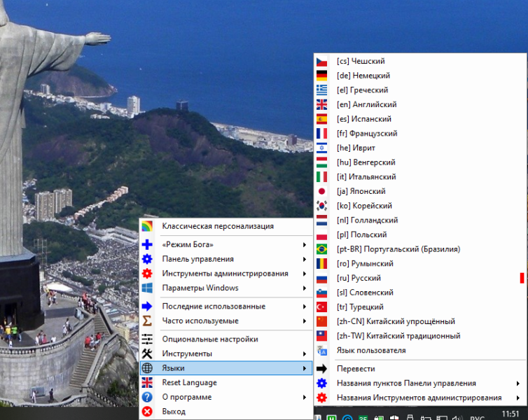The width and height of the screenshot is (528, 420).
Task: Expand Названия пунктов Панели управления arrow
Action: click(x=518, y=384)
